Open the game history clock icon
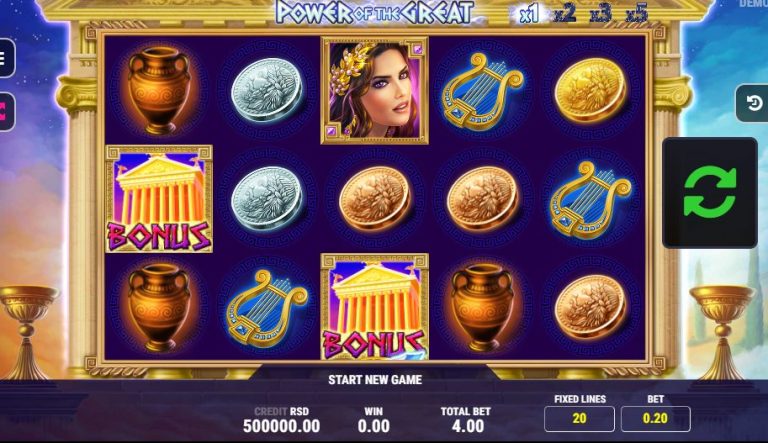768x443 pixels. click(x=753, y=103)
